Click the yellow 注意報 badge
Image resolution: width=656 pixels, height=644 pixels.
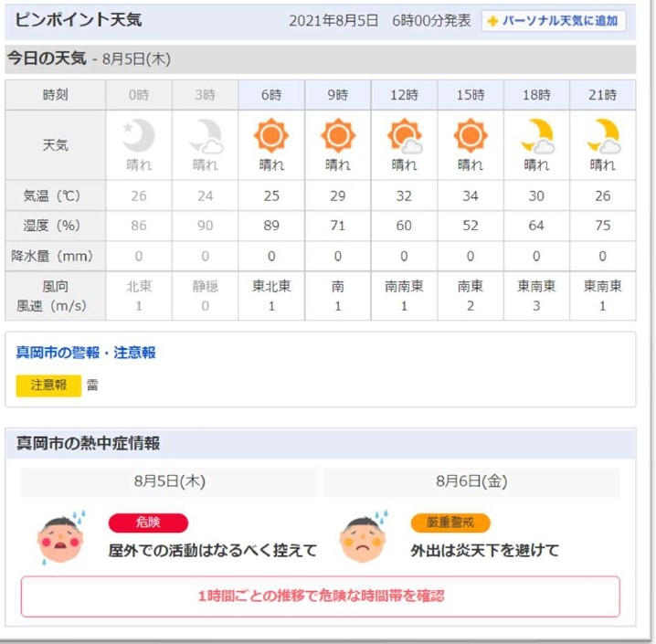pos(48,385)
